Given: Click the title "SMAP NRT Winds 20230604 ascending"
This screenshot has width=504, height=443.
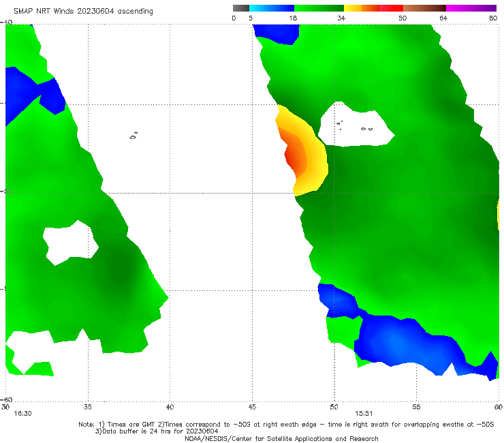Looking at the screenshot, I should (x=83, y=12).
